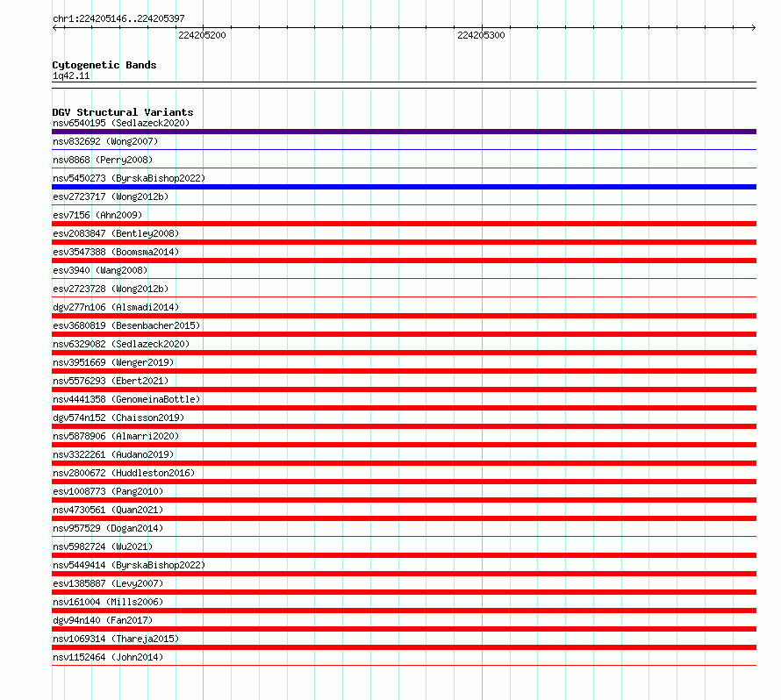The width and height of the screenshot is (781, 700).
Task: Click nsv5576293 (Ebert2021) label
Action: coord(111,381)
